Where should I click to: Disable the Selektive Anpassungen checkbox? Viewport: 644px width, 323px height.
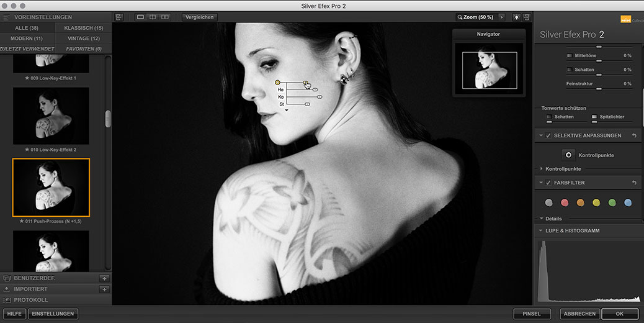tap(548, 135)
